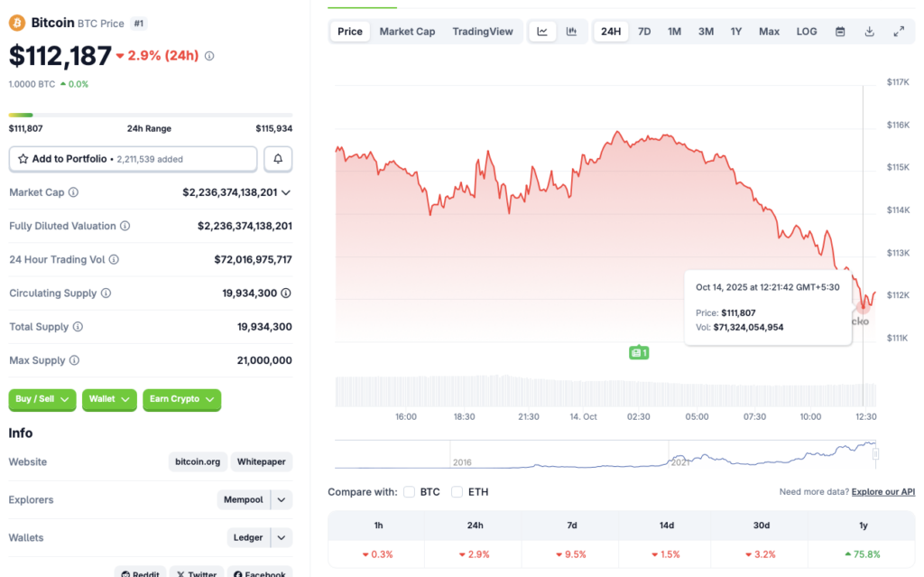Enable the ETH compare checkbox
This screenshot has width=924, height=577.
(x=457, y=492)
